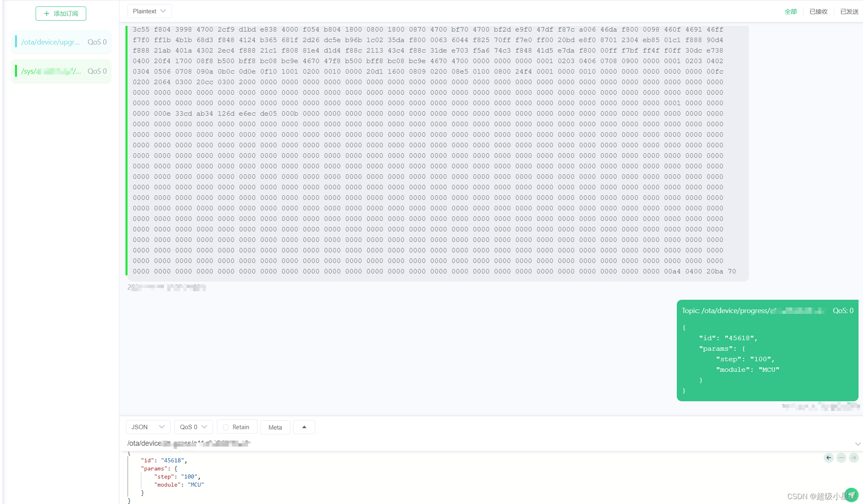863x504 pixels.
Task: Click the green send message button
Action: click(851, 494)
